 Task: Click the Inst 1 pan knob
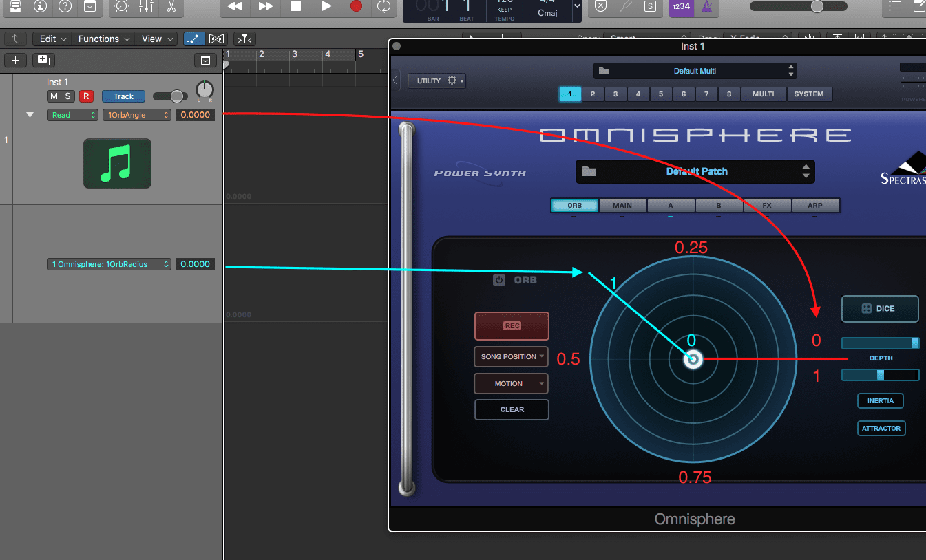coord(204,90)
